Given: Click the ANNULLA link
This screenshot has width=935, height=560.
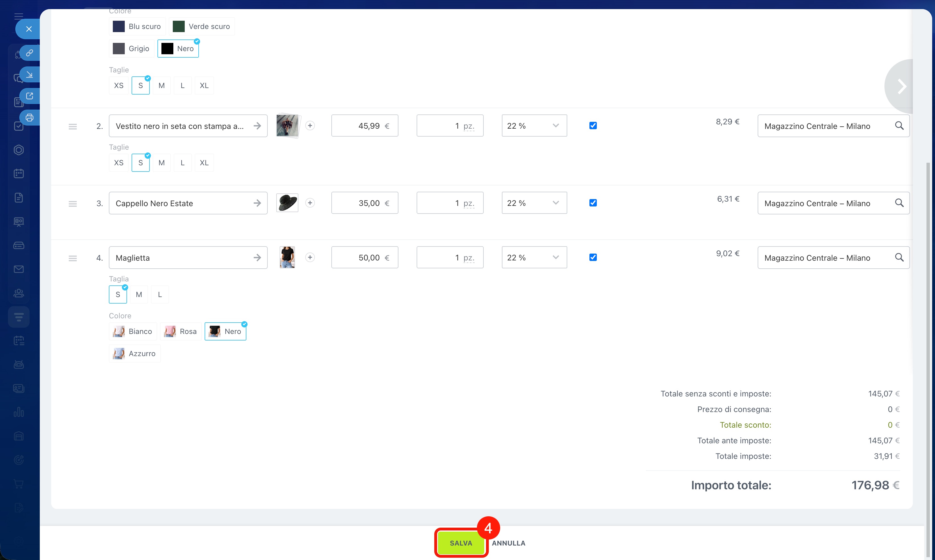Looking at the screenshot, I should point(508,543).
